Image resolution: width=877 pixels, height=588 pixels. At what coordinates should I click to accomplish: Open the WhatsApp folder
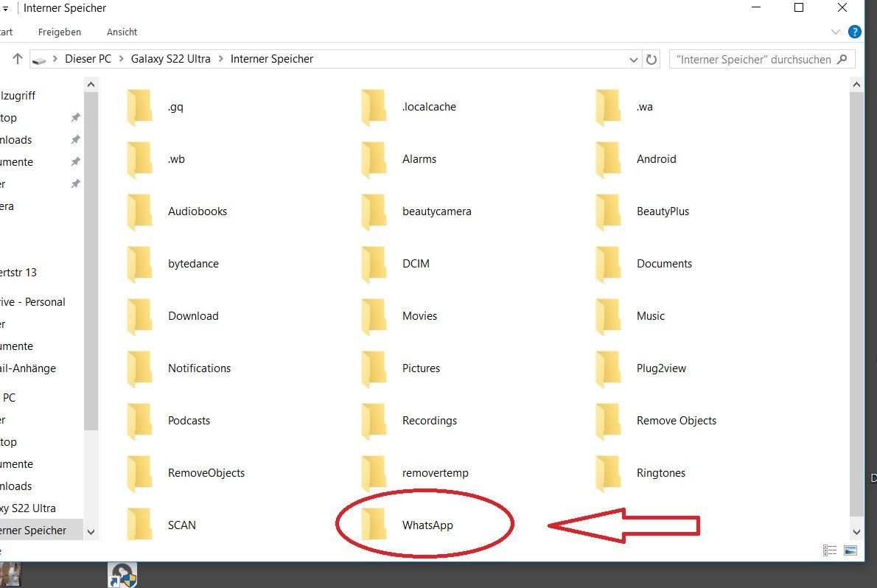(427, 525)
